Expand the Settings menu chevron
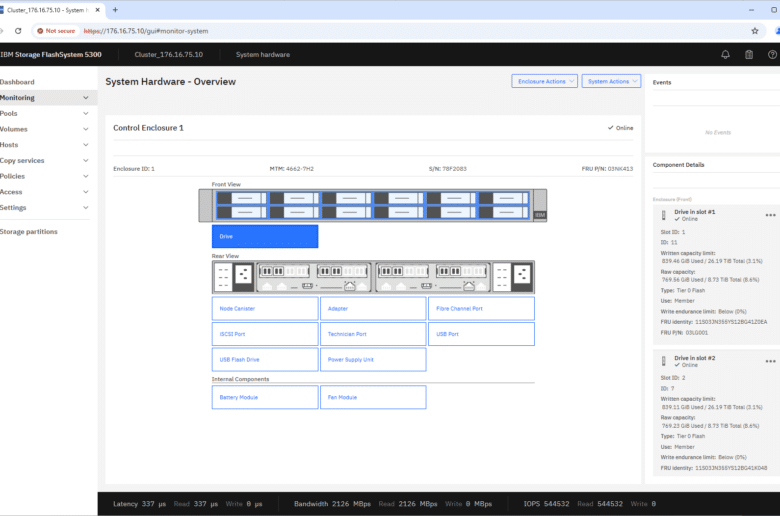The image size is (780, 516). (86, 207)
